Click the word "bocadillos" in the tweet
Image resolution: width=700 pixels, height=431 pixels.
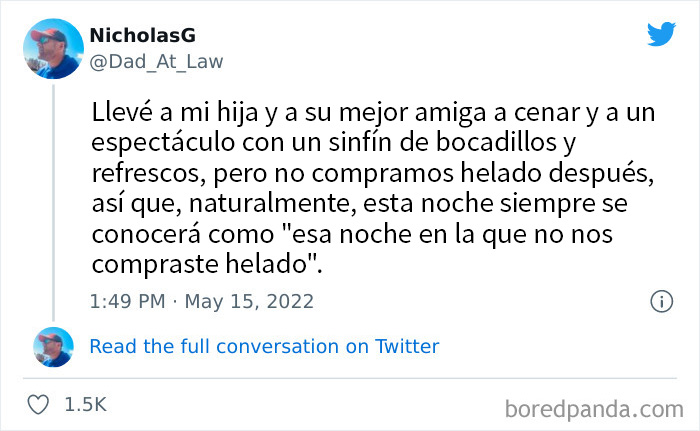coord(496,142)
